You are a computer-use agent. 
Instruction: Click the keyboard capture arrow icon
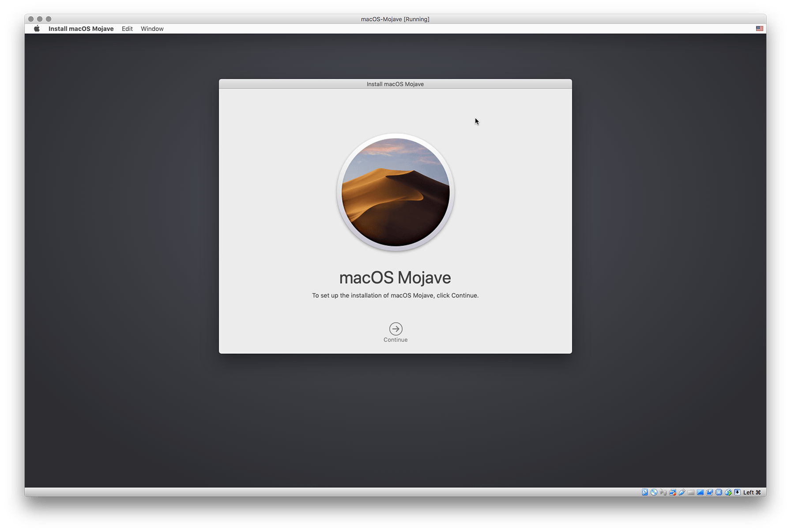738,492
